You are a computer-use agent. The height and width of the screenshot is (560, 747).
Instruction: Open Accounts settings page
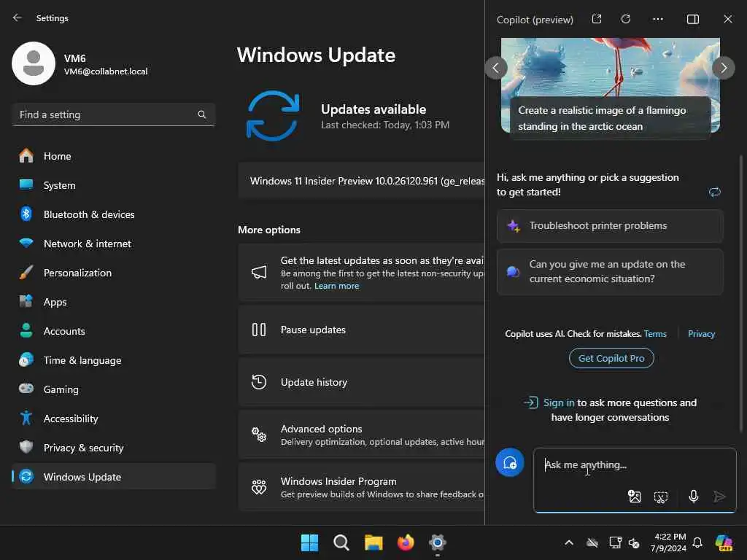pos(114,331)
